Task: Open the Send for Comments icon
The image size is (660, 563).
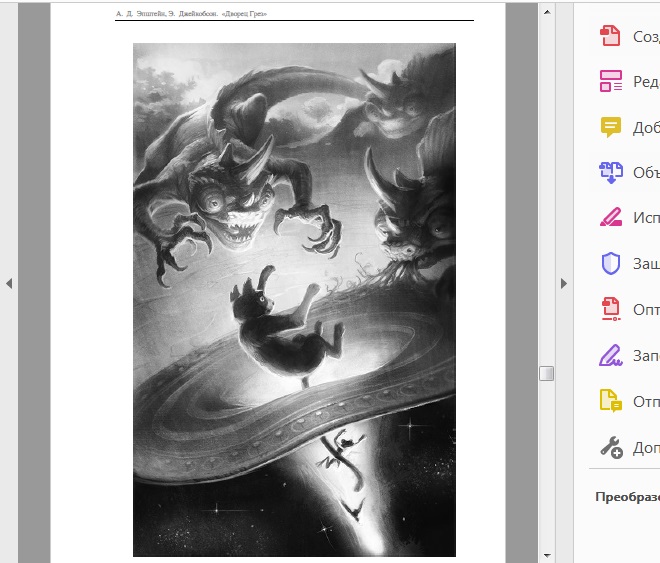Action: coord(611,401)
